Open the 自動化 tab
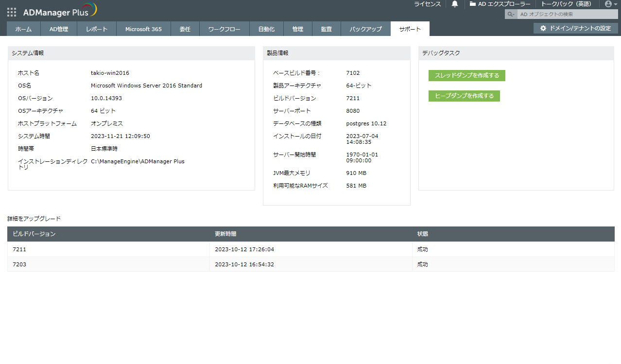Viewport: 621px width, 364px height. pos(266,29)
